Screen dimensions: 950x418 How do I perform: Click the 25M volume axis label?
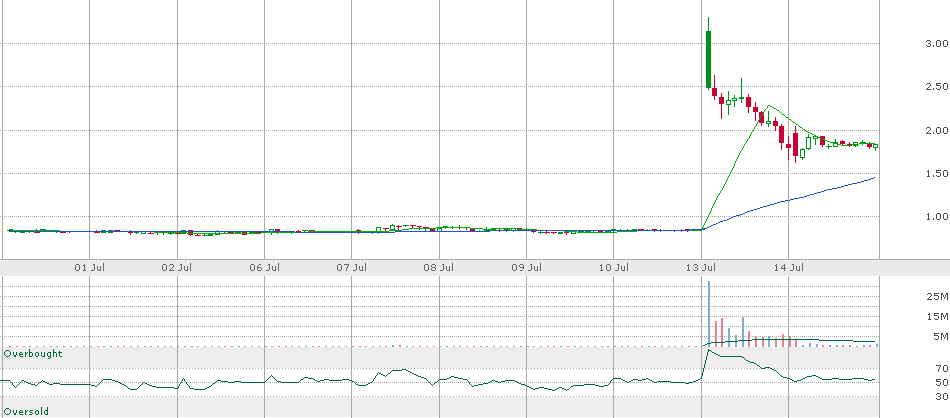click(938, 296)
